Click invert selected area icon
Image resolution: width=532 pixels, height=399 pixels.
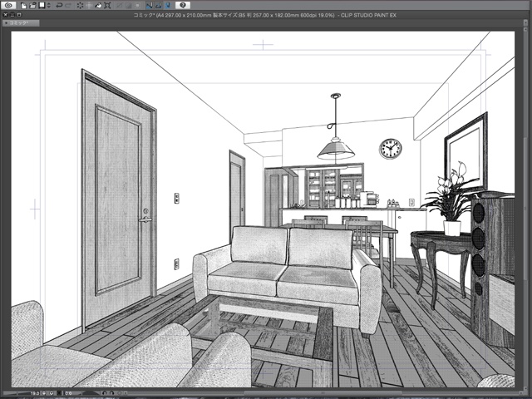click(128, 6)
